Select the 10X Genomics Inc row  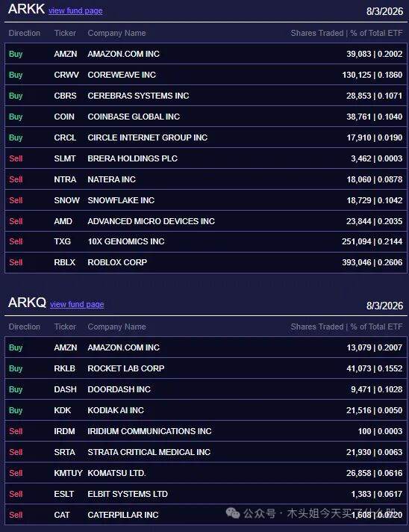click(x=206, y=241)
